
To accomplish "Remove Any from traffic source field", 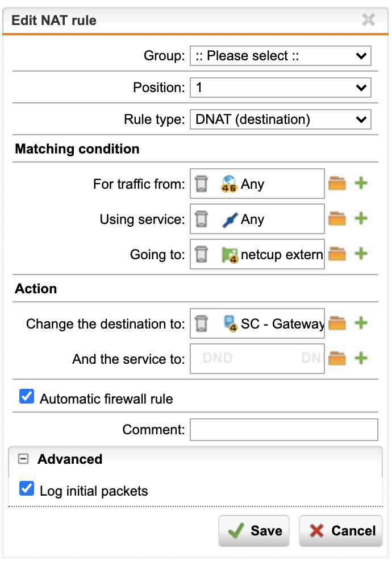I will pyautogui.click(x=202, y=184).
